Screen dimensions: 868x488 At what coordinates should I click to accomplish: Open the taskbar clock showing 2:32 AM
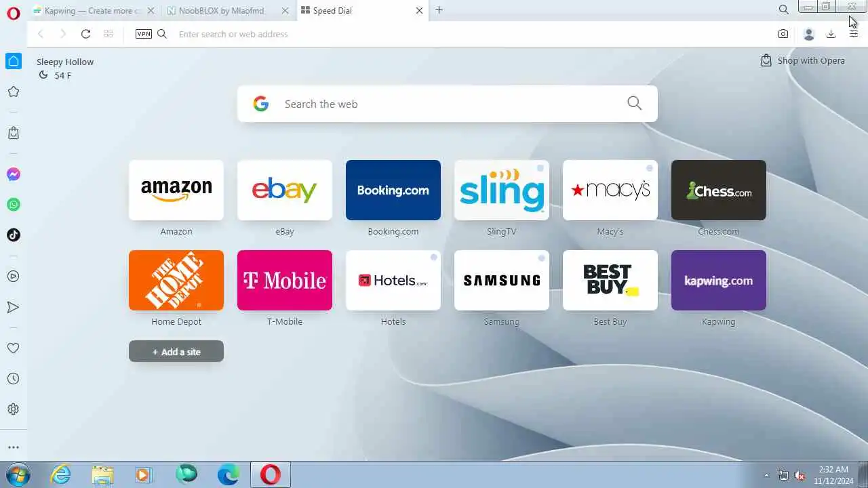click(x=834, y=474)
